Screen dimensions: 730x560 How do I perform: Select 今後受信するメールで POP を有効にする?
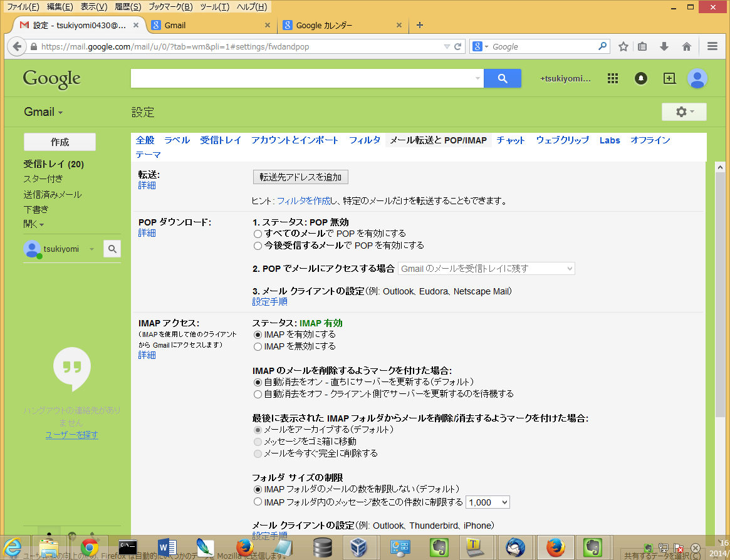click(x=258, y=246)
